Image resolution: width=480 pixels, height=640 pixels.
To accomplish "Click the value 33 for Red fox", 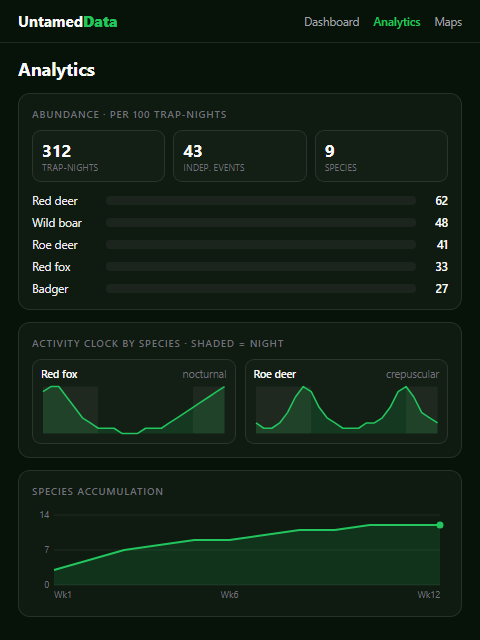I will (x=441, y=267).
